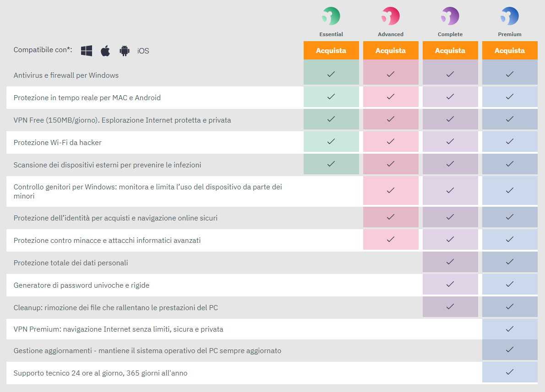
Task: Buy the Advanced plan with Acquista
Action: click(391, 50)
